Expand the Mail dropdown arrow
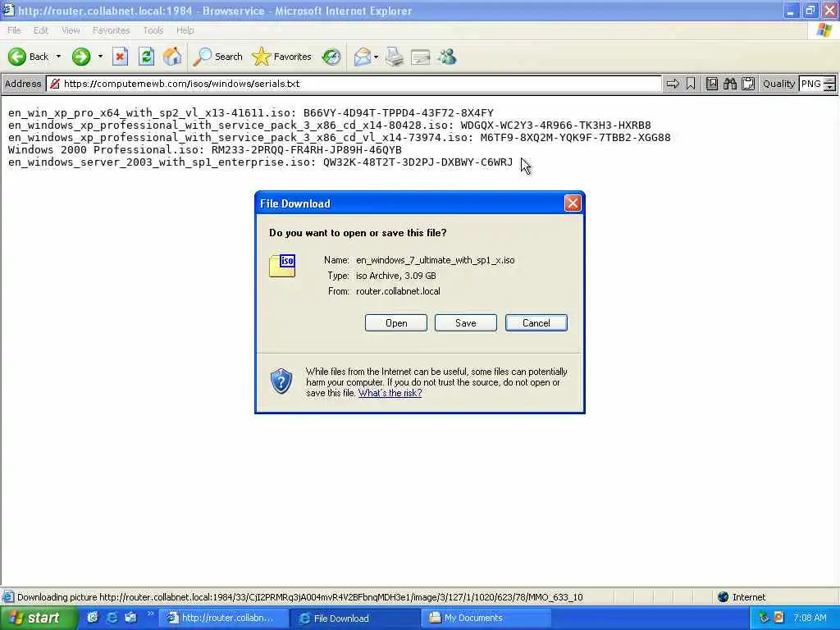This screenshot has height=630, width=840. point(376,57)
